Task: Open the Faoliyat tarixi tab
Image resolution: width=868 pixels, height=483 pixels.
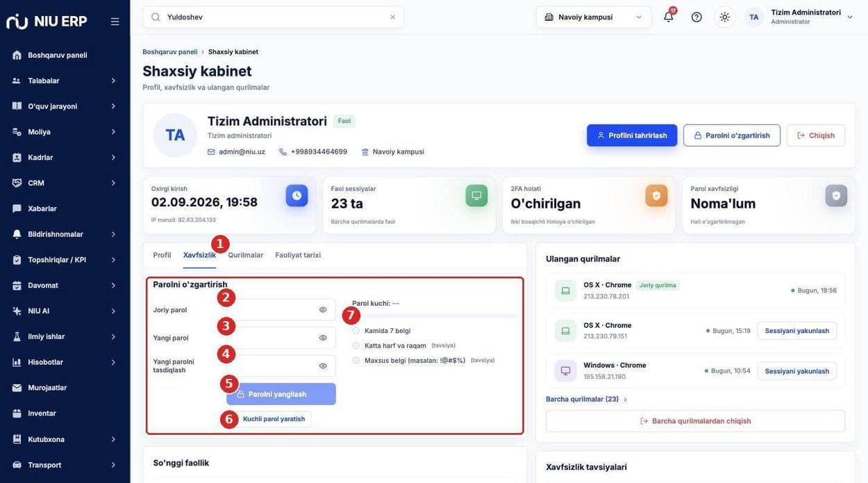Action: pyautogui.click(x=298, y=255)
